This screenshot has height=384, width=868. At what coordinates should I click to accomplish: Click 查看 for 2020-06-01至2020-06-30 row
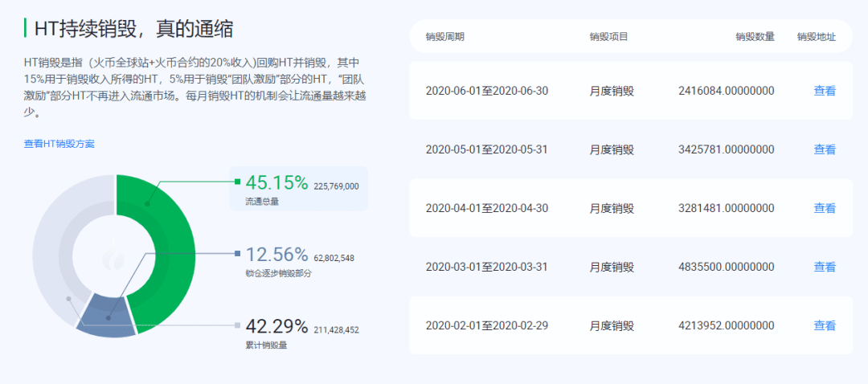click(825, 91)
